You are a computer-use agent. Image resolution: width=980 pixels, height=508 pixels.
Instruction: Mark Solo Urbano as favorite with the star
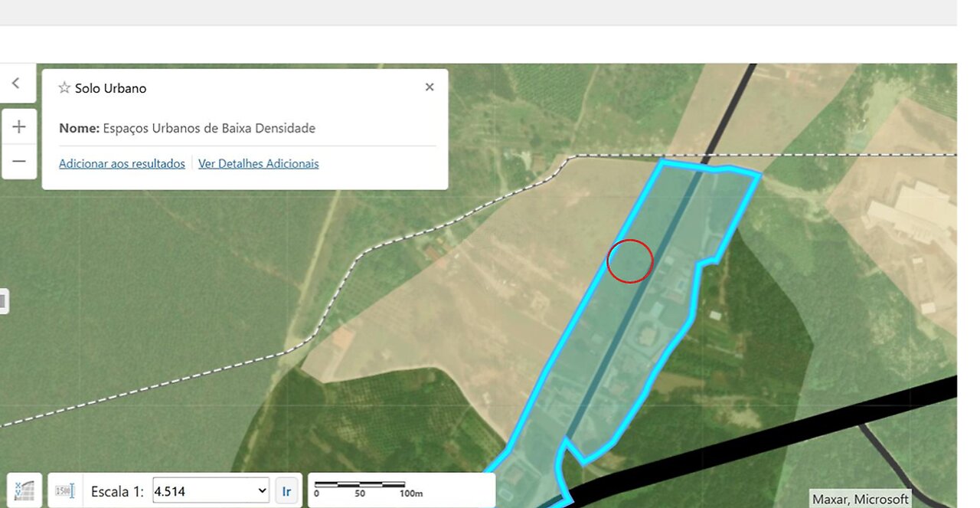coord(64,88)
